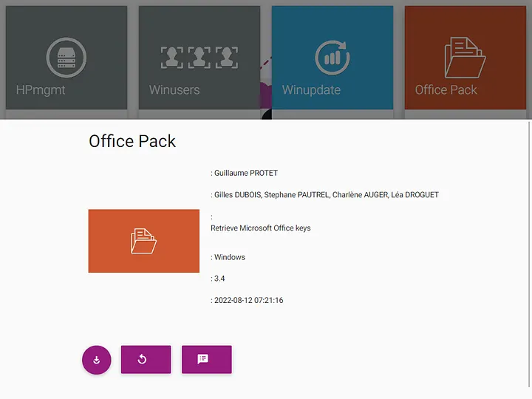
Task: Click the contributors line starting Gilles DUBOIS
Action: (326, 195)
